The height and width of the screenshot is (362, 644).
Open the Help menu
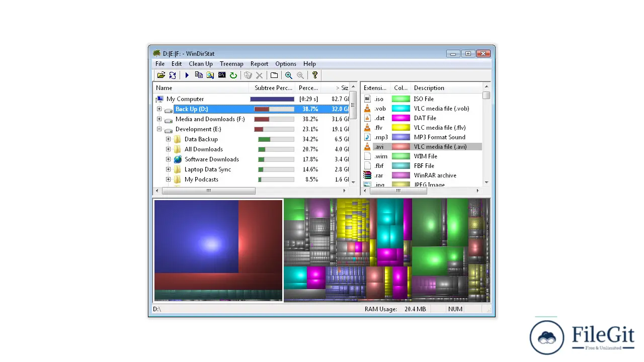(309, 64)
